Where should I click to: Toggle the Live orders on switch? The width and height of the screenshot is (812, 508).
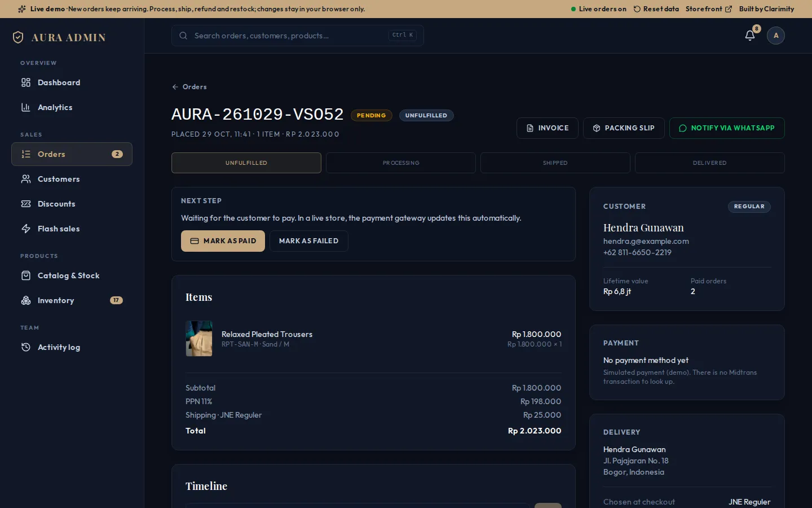[599, 9]
